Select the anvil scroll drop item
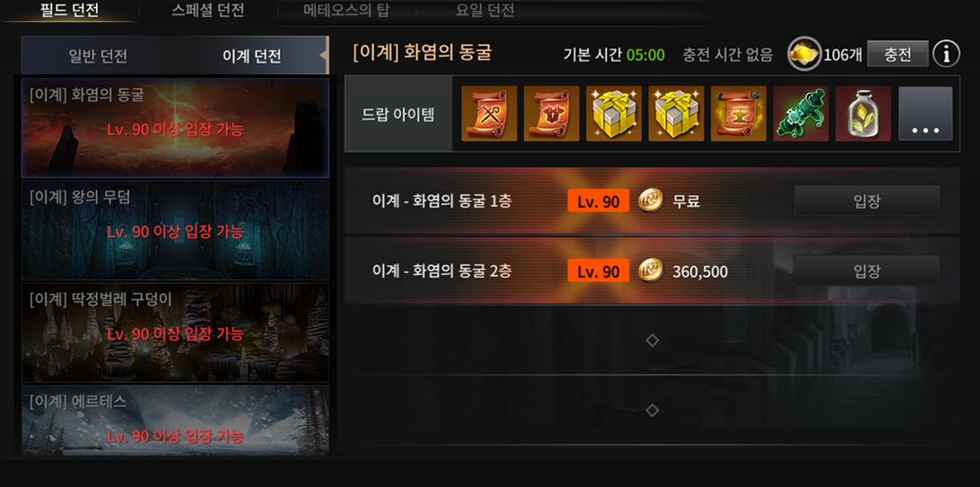Screen dimensions: 980x487 tap(739, 113)
